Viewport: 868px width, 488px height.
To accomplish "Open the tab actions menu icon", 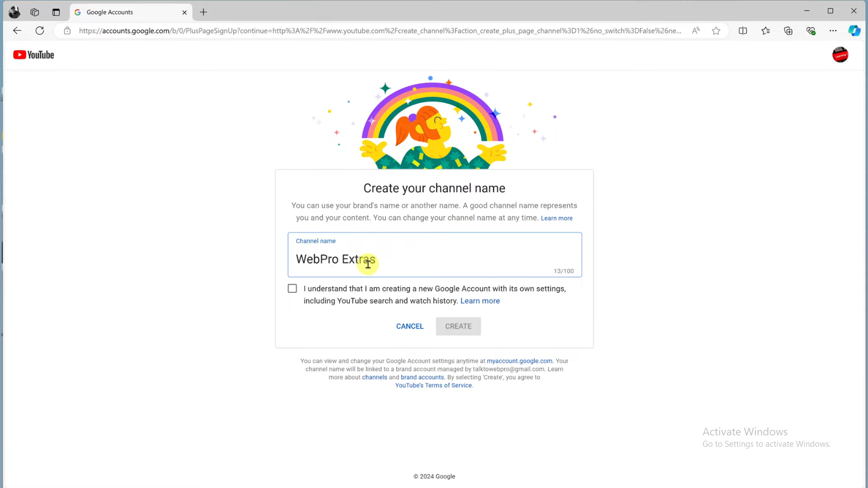I will [x=56, y=12].
